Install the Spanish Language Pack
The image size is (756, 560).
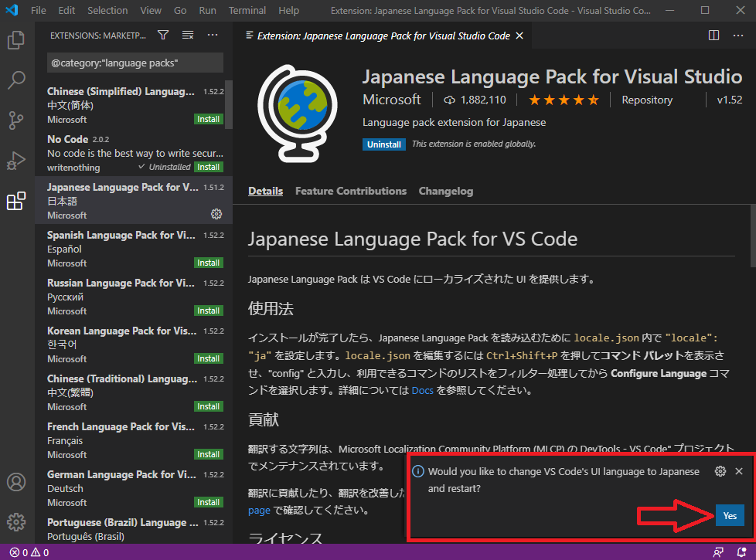pos(208,263)
